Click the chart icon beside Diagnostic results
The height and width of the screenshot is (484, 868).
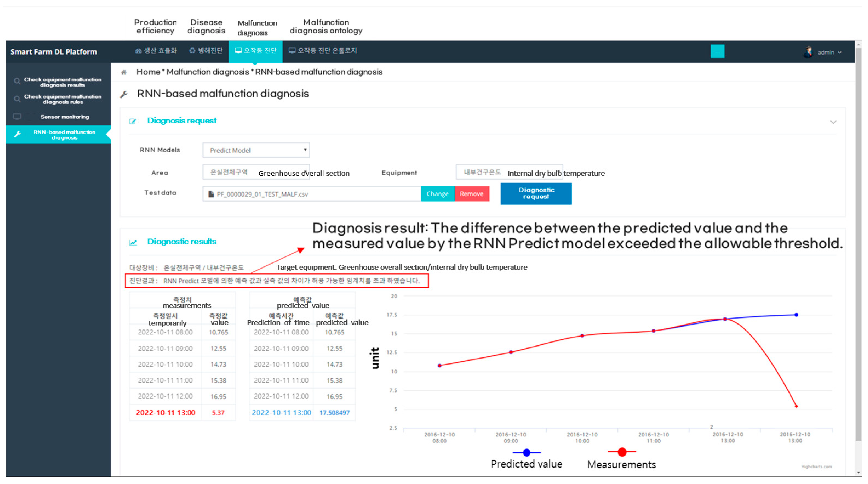133,243
